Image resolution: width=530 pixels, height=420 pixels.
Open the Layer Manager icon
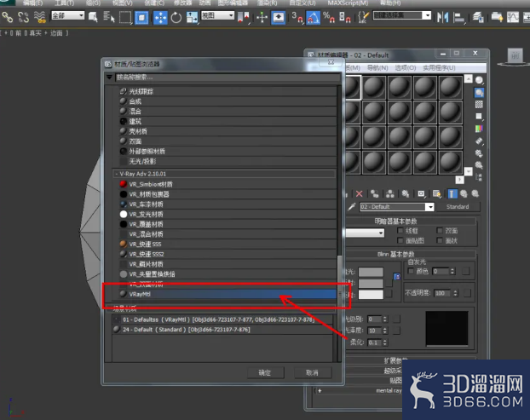point(478,17)
